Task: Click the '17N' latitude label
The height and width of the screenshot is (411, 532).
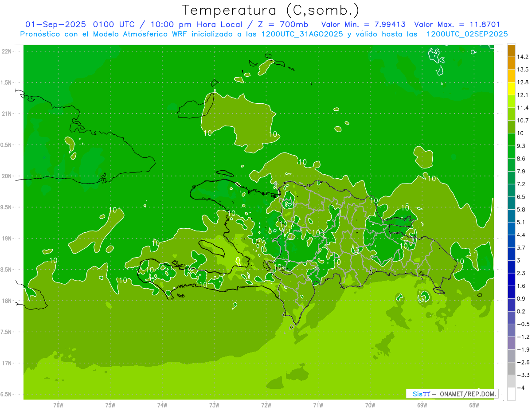Action: 7,363
